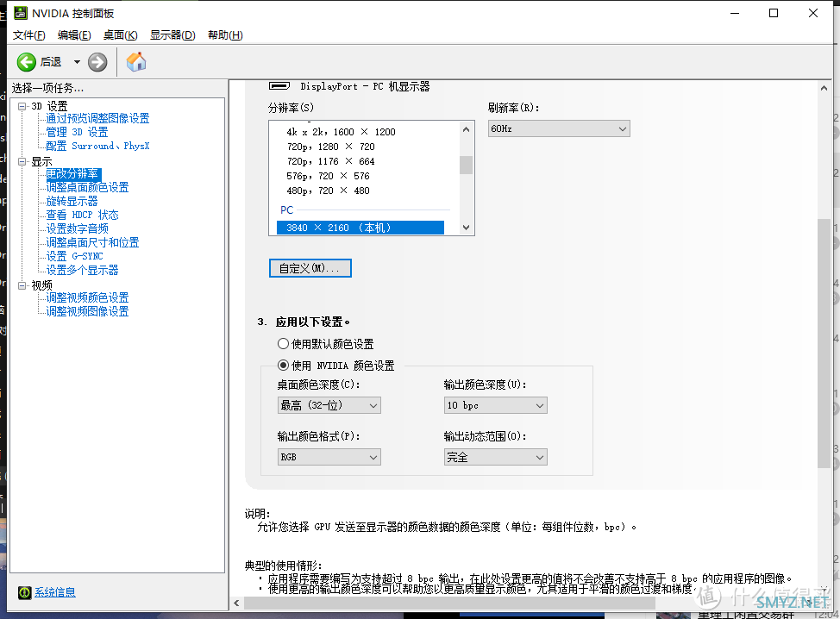
Task: Open 调整桌面尺寸和位置
Action: tap(92, 242)
